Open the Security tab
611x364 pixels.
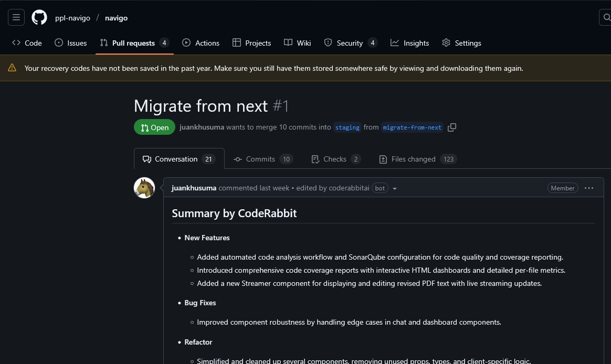point(351,43)
